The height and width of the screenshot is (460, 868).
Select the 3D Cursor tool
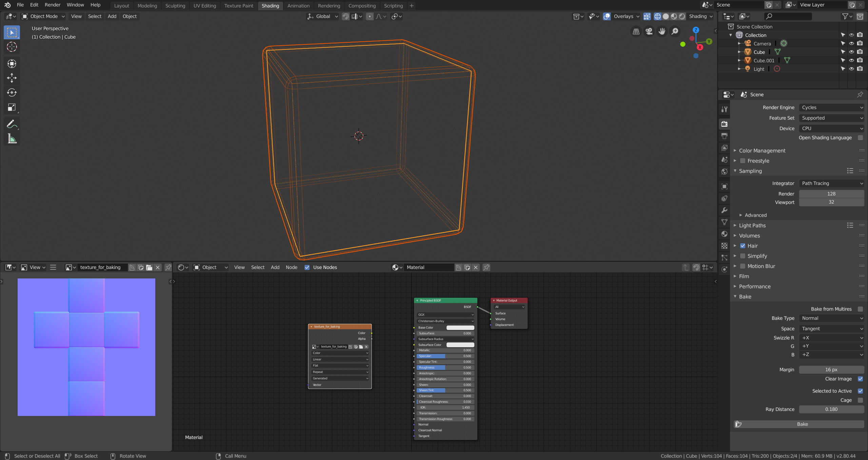click(x=12, y=47)
